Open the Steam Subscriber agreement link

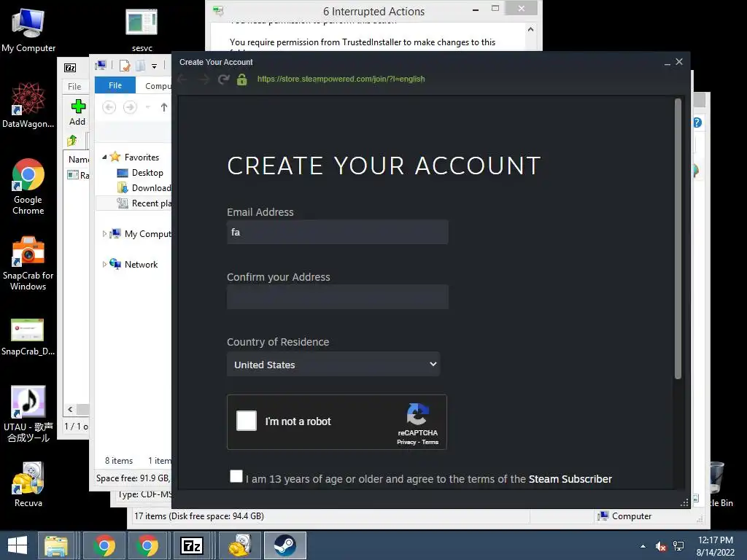tap(570, 479)
